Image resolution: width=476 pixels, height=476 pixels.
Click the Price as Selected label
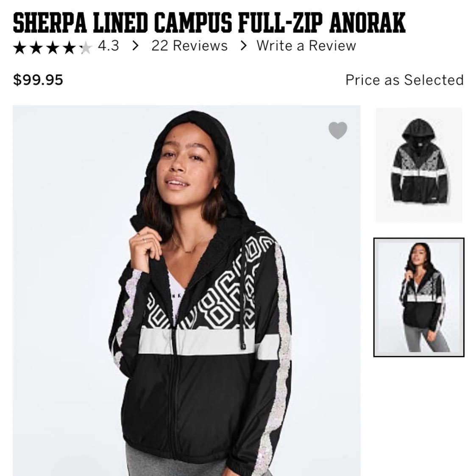tap(404, 80)
